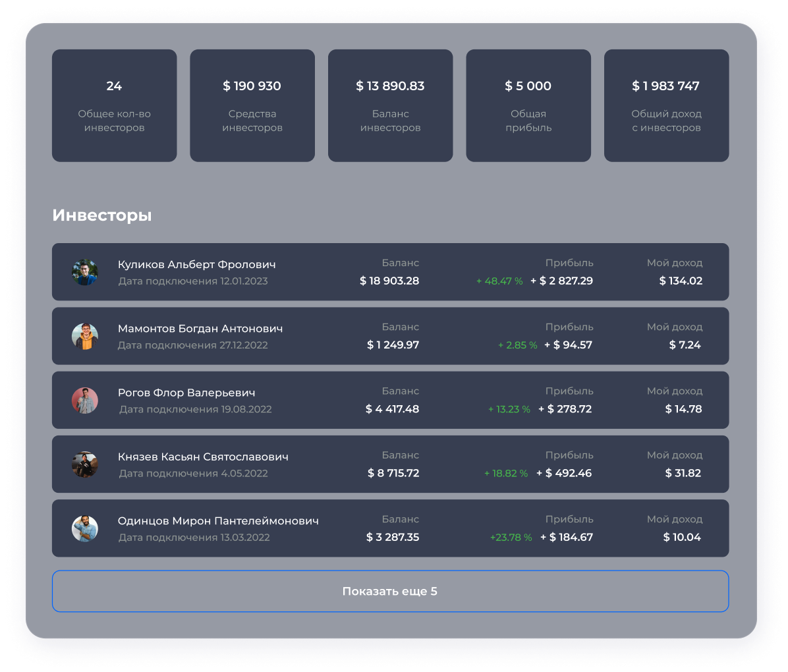Screen dimensions: 788x672
Task: Click the 'Инвесторы' section heading
Action: tap(102, 215)
